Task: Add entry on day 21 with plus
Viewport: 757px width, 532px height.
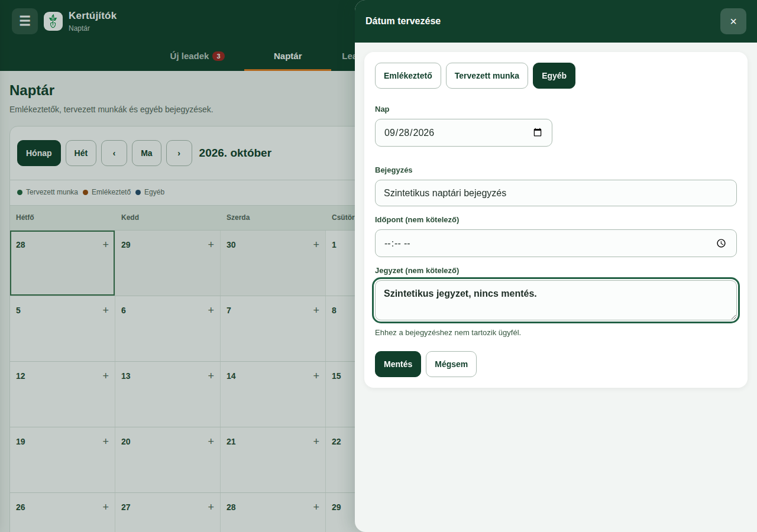Action: tap(316, 441)
